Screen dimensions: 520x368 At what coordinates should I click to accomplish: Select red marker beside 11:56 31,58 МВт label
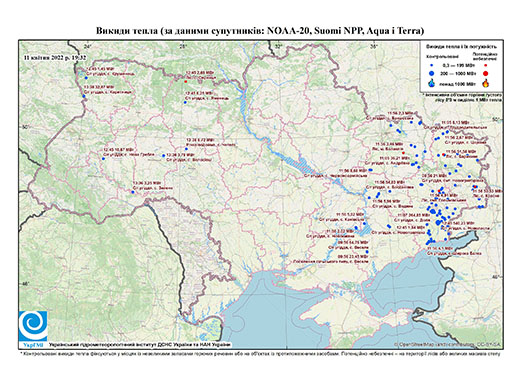443,154
